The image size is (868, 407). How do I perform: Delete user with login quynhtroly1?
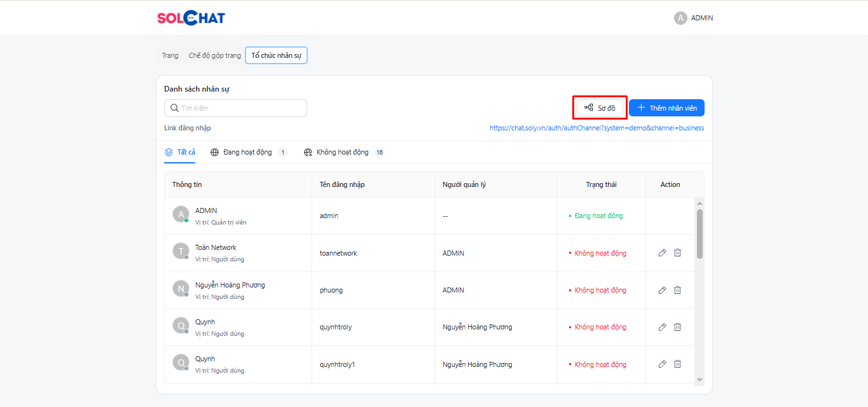(677, 364)
